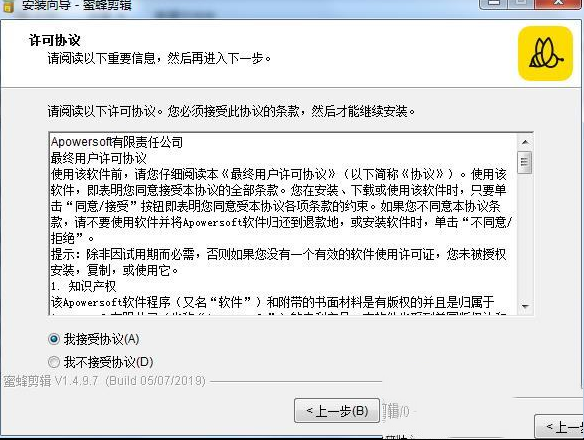The image size is (584, 440).
Task: Maximize the installer window
Action: pyautogui.click(x=521, y=4)
